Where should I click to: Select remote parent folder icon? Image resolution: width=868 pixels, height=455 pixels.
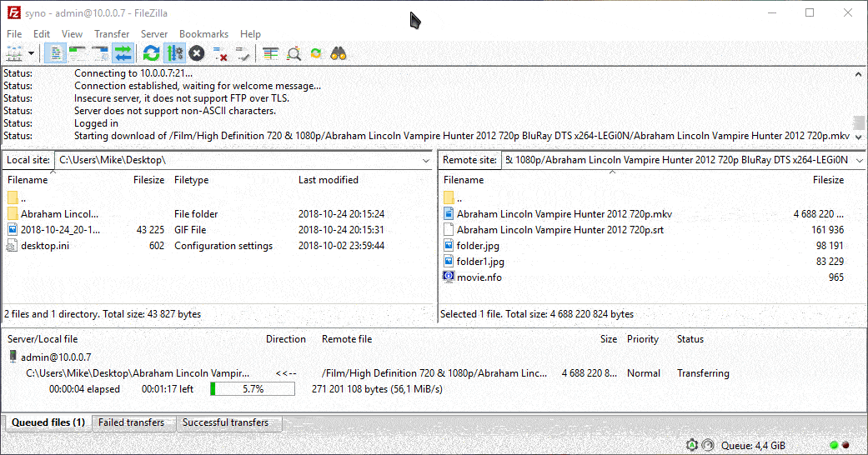pyautogui.click(x=449, y=198)
